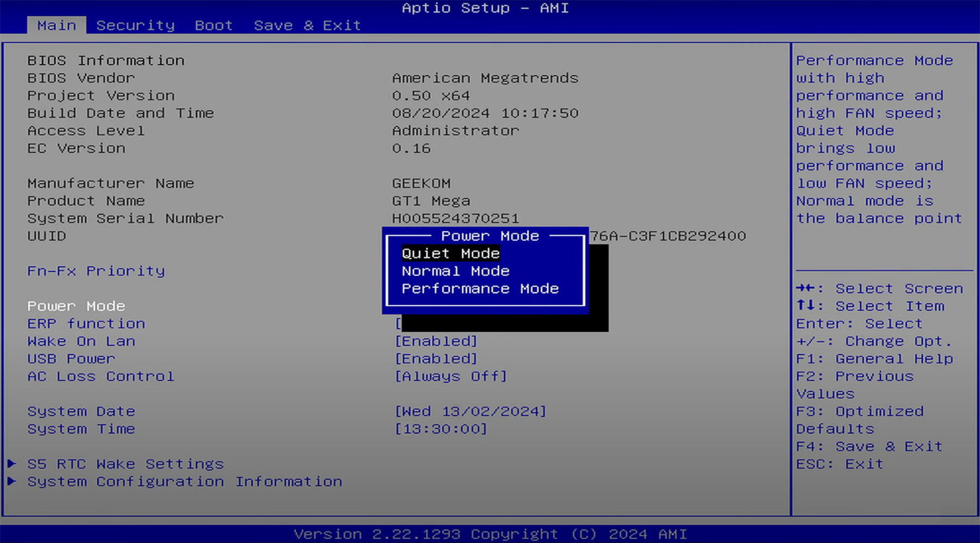Click the H005524370251 serial value
The height and width of the screenshot is (543, 980).
tap(456, 218)
